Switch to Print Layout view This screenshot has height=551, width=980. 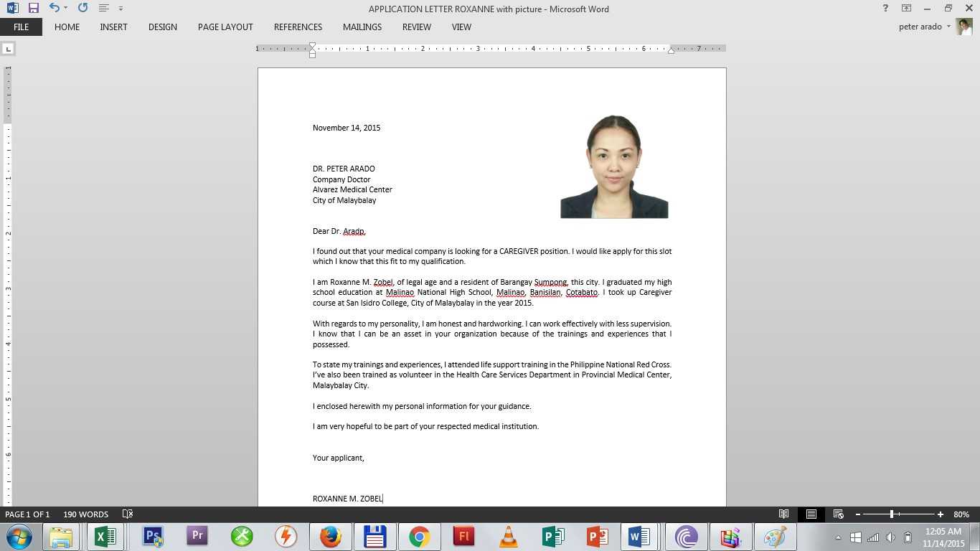[811, 514]
